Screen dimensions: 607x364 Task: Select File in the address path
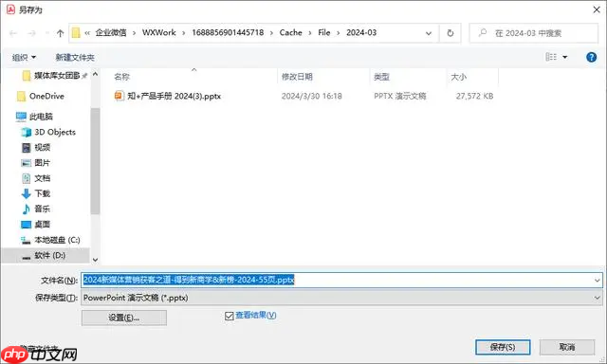click(x=324, y=32)
